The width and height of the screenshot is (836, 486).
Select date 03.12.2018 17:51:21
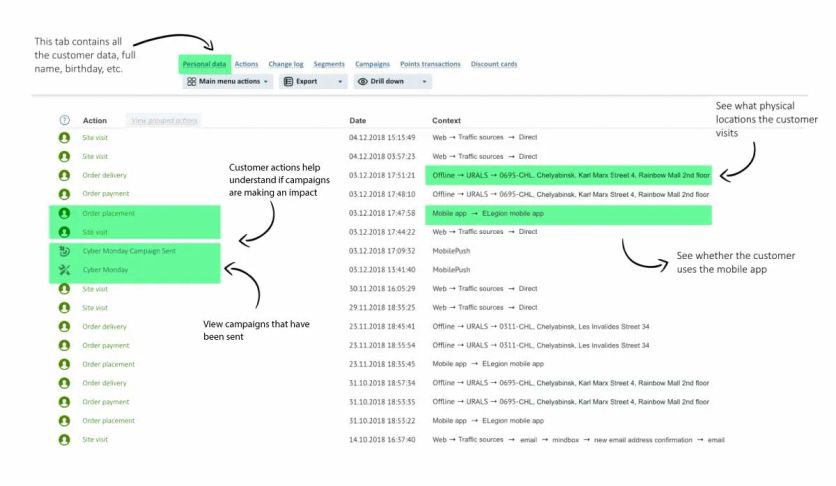click(382, 175)
